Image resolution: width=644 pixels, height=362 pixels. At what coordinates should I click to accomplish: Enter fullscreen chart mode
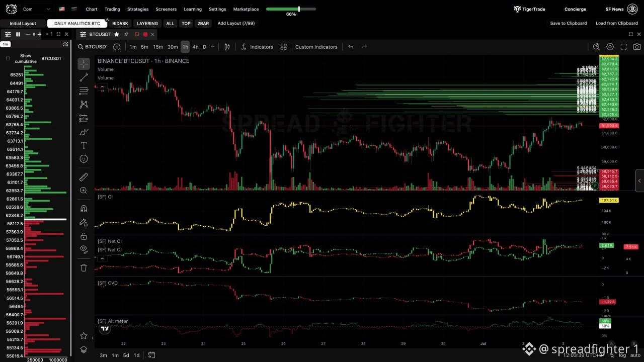click(x=623, y=47)
